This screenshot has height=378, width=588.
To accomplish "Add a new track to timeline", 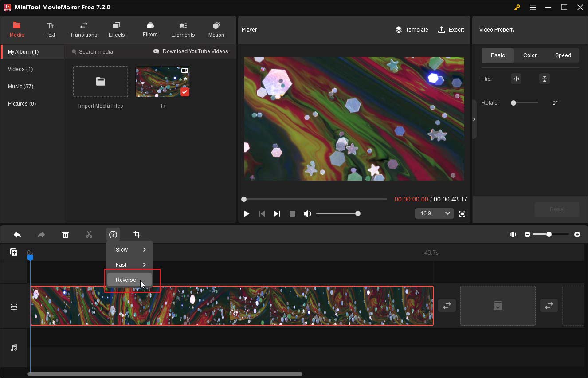I will pyautogui.click(x=14, y=252).
